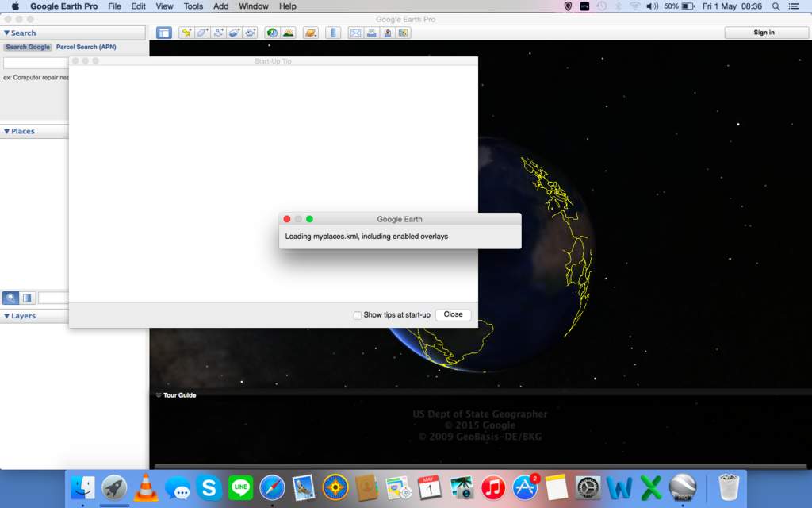Open LINE app in the Dock

(241, 488)
